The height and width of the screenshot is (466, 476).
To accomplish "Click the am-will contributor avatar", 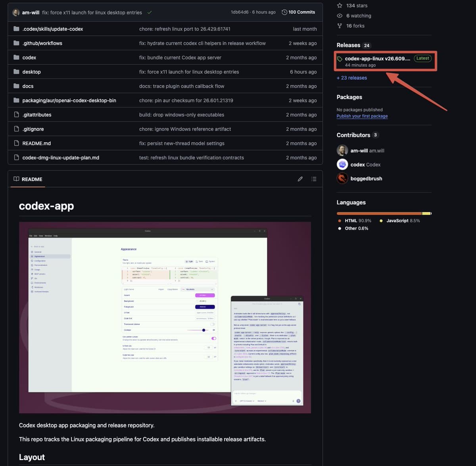I will coord(342,150).
